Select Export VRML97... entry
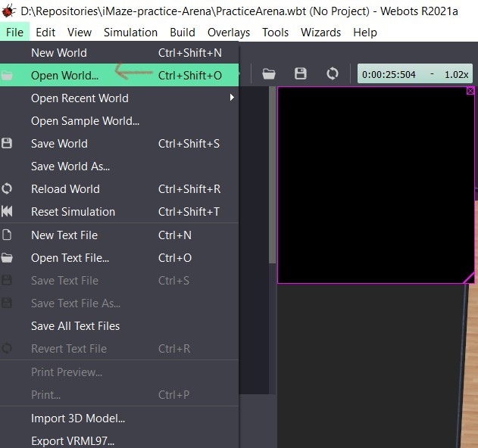 click(x=119, y=440)
